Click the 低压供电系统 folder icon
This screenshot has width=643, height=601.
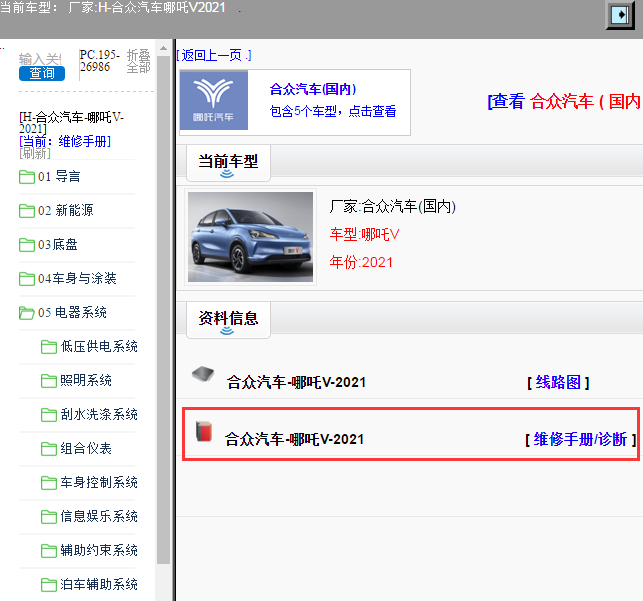coord(49,347)
